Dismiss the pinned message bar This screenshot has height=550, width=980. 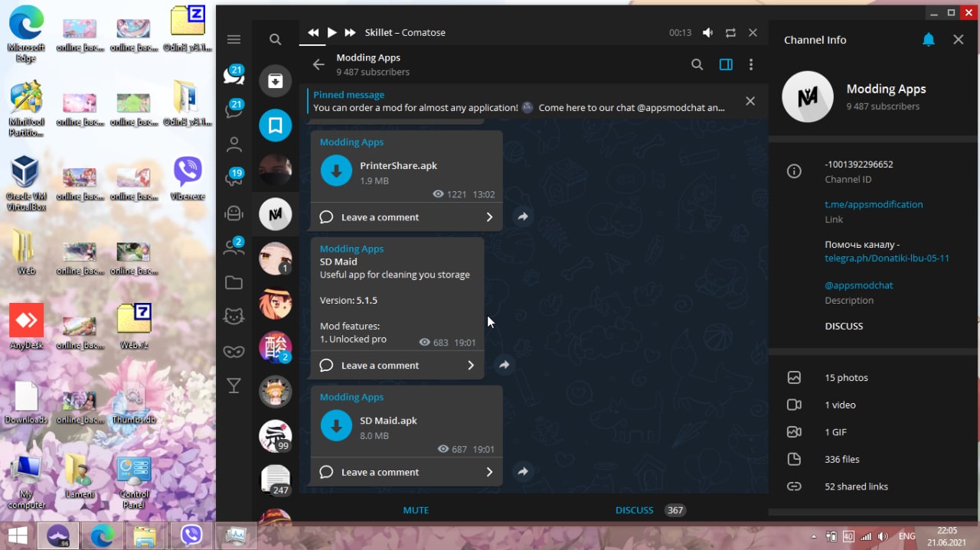pyautogui.click(x=750, y=101)
